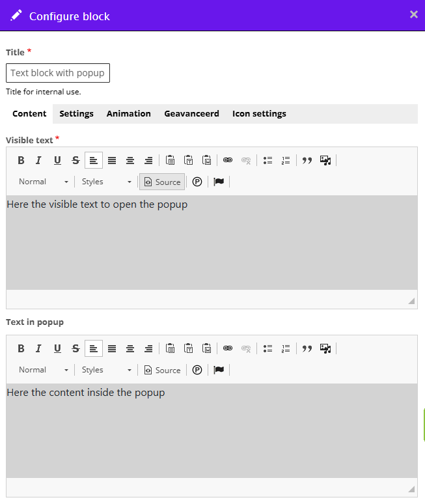425x504 pixels.
Task: Center text in Visible text editor
Action: tap(130, 160)
